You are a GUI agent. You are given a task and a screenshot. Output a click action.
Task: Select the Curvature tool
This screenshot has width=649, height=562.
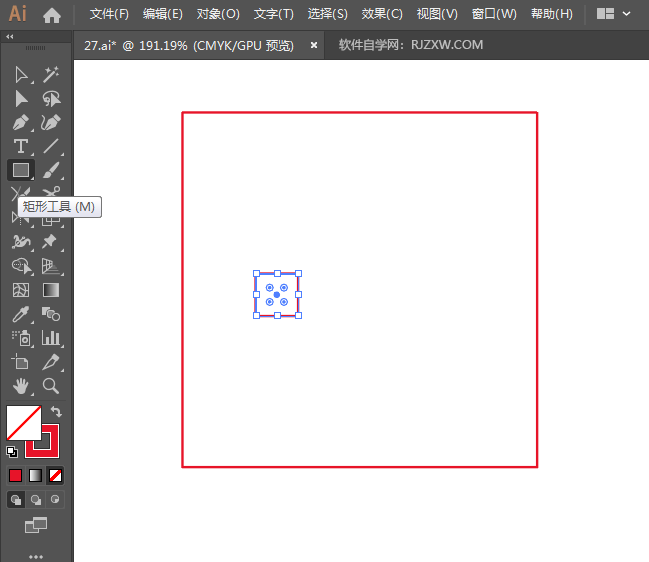point(51,122)
